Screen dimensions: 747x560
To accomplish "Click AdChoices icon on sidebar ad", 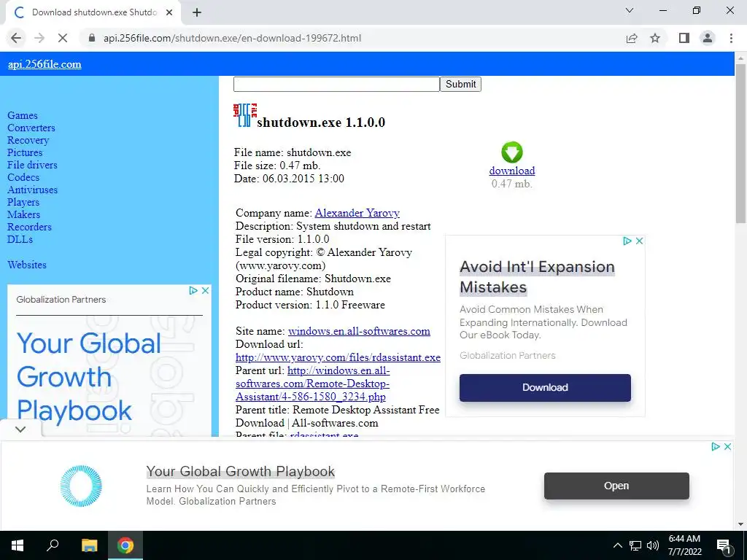I will pos(193,290).
